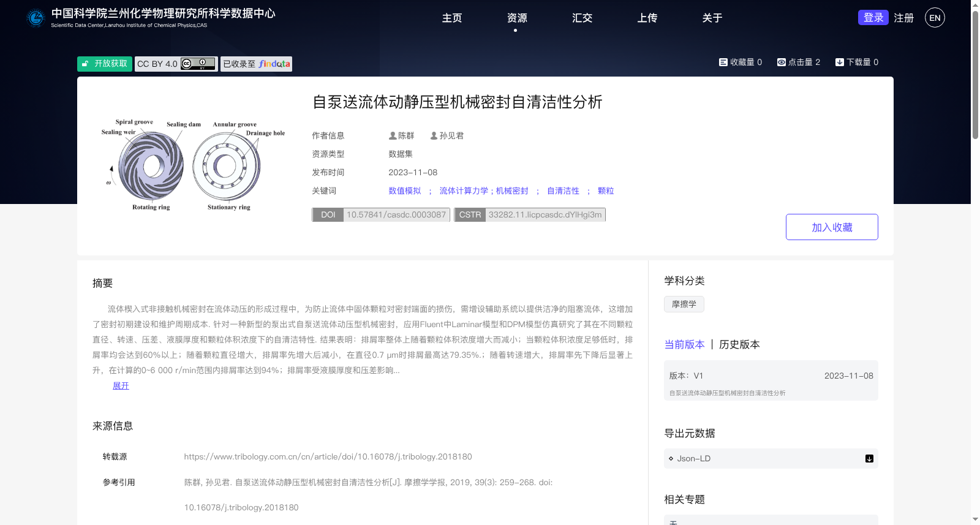980x525 pixels.
Task: Click the data center logo icon
Action: [x=36, y=18]
